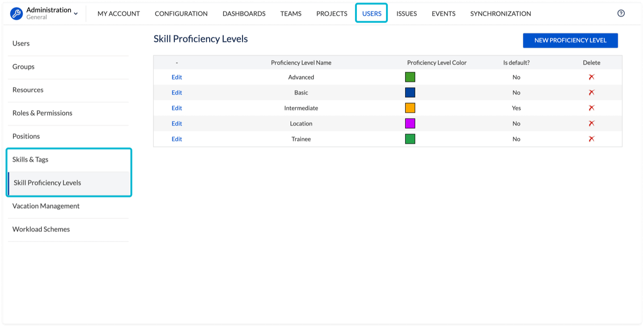The width and height of the screenshot is (644, 327).
Task: Edit the Trainee proficiency level
Action: (x=177, y=139)
